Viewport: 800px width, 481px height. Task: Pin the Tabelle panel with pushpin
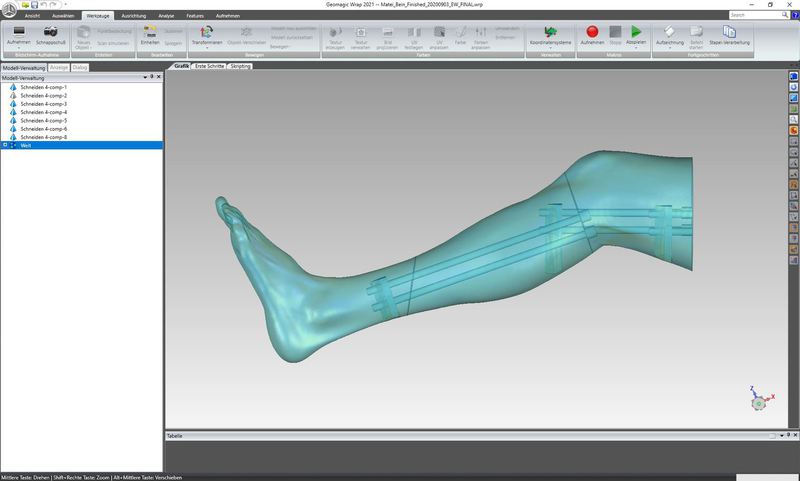tap(786, 436)
